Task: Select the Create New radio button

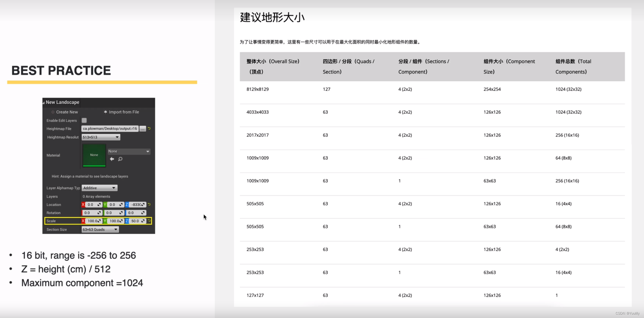Action: (53, 112)
